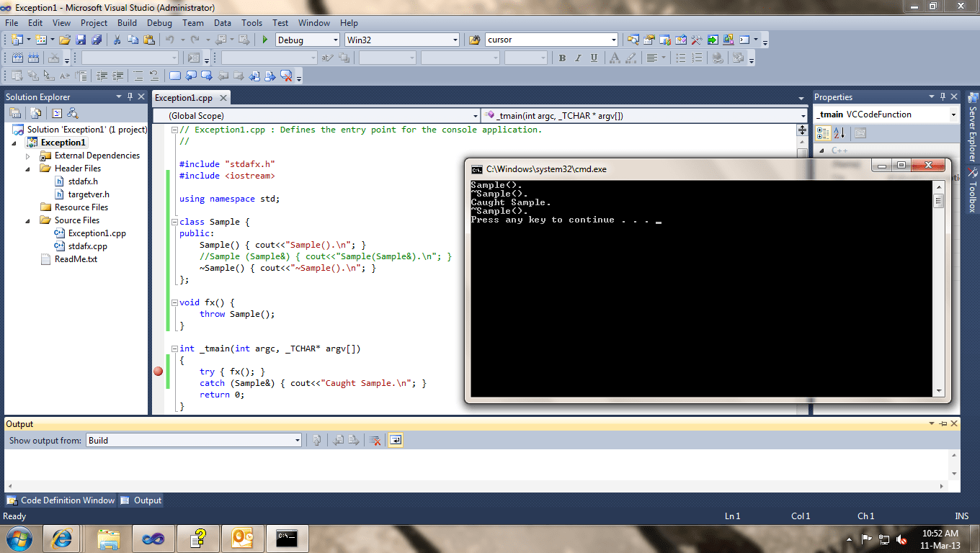The width and height of the screenshot is (980, 553).
Task: Toggle Italic formatting button
Action: click(578, 58)
